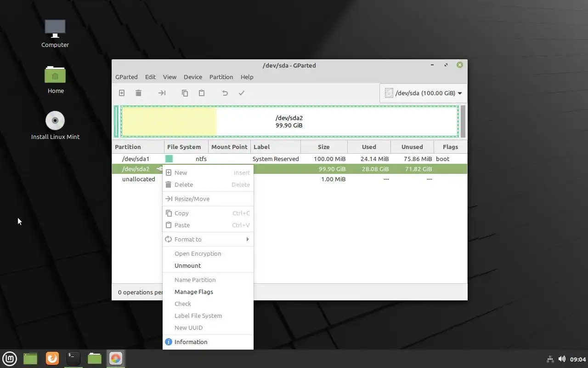Sort by the Partition column header
588x368 pixels.
tap(138, 147)
